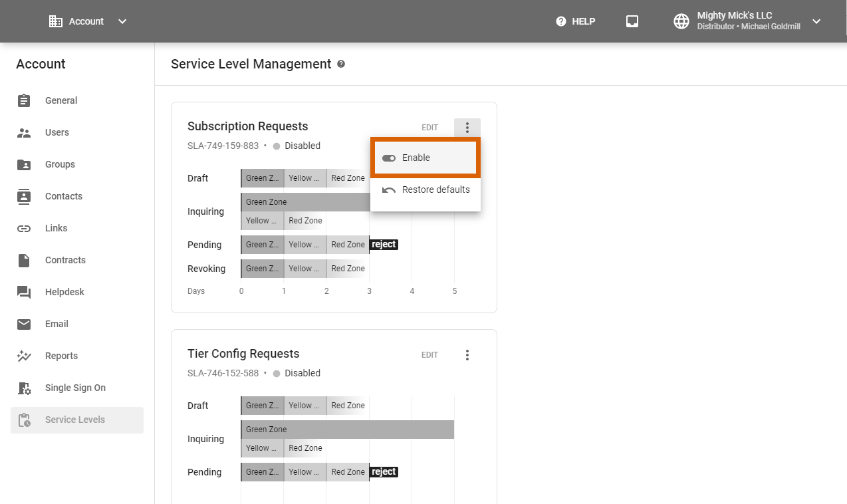Toggle the Enable switch in the open menu
The image size is (847, 504).
coord(388,158)
